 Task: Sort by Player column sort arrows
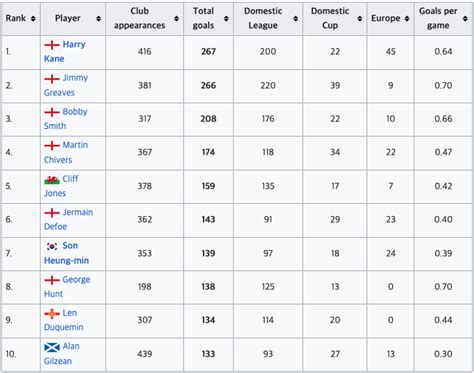coord(98,19)
